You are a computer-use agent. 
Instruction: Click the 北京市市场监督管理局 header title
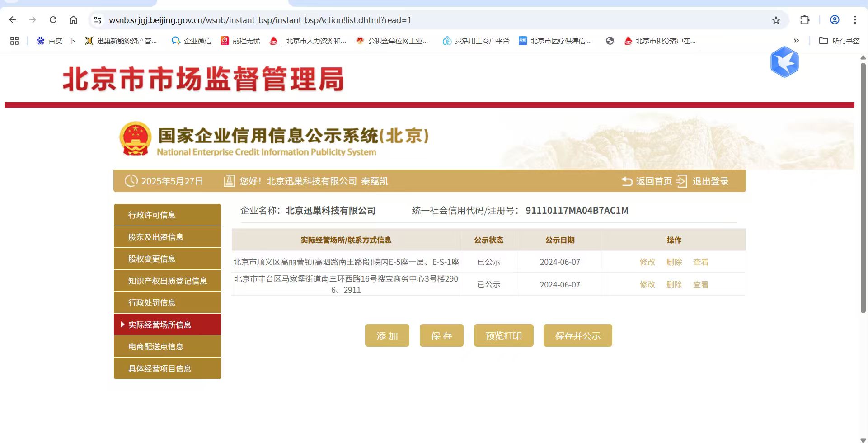tap(203, 79)
